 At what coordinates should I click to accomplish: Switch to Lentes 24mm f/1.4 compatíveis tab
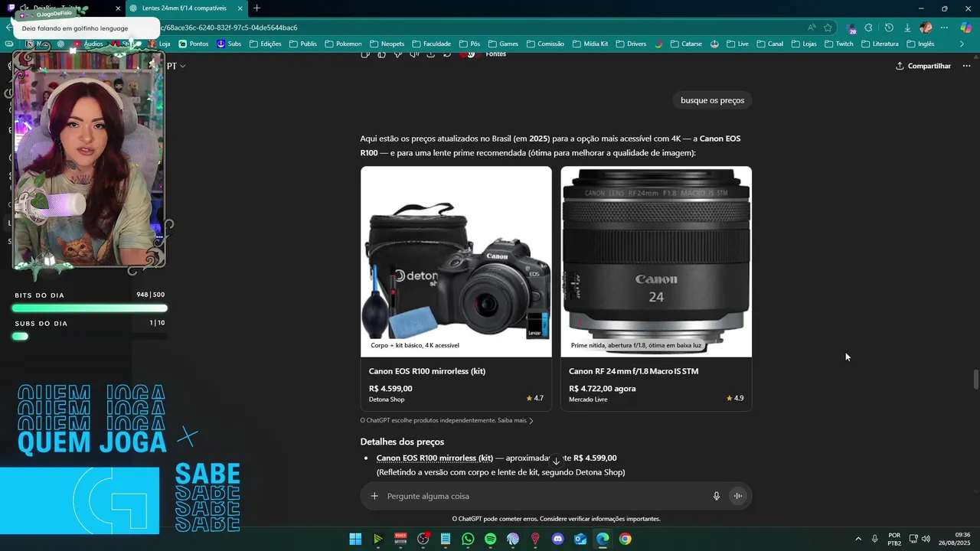(x=184, y=8)
